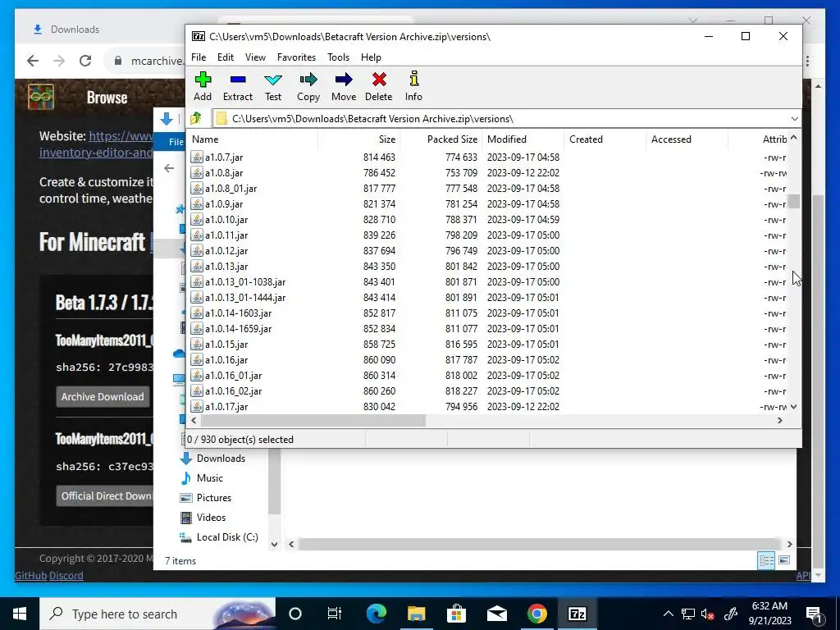Click the taskbar search box
Viewport: 840px width, 630px height.
pyautogui.click(x=157, y=614)
